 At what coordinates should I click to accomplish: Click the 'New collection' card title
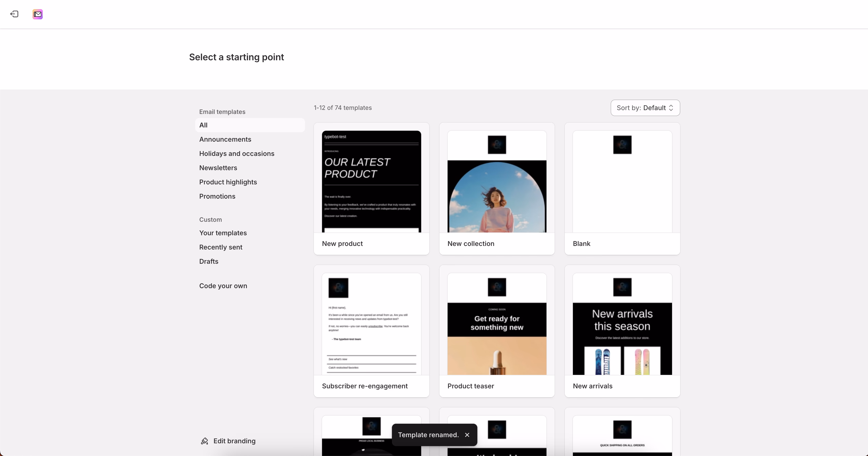[471, 244]
